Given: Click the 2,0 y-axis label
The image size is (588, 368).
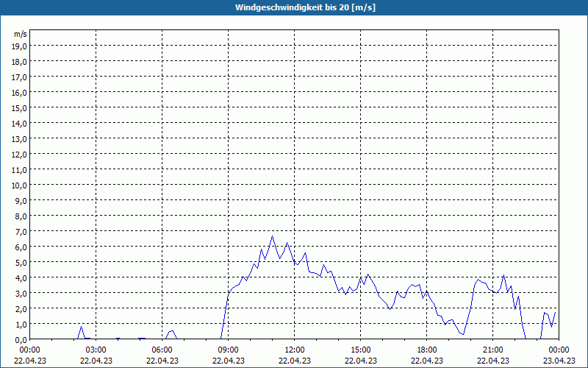Looking at the screenshot, I should click(x=21, y=309).
